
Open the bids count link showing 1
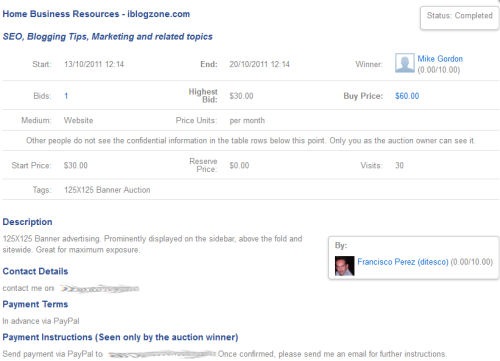click(x=66, y=96)
